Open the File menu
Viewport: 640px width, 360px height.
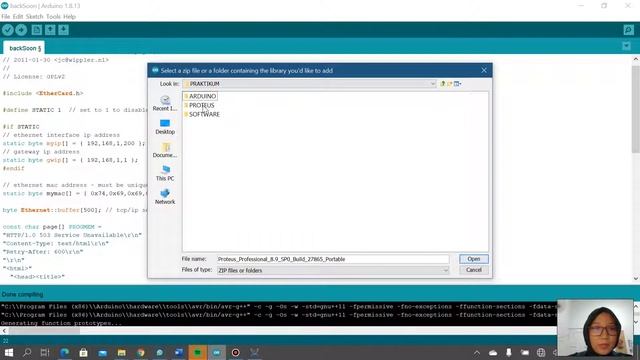click(6, 17)
